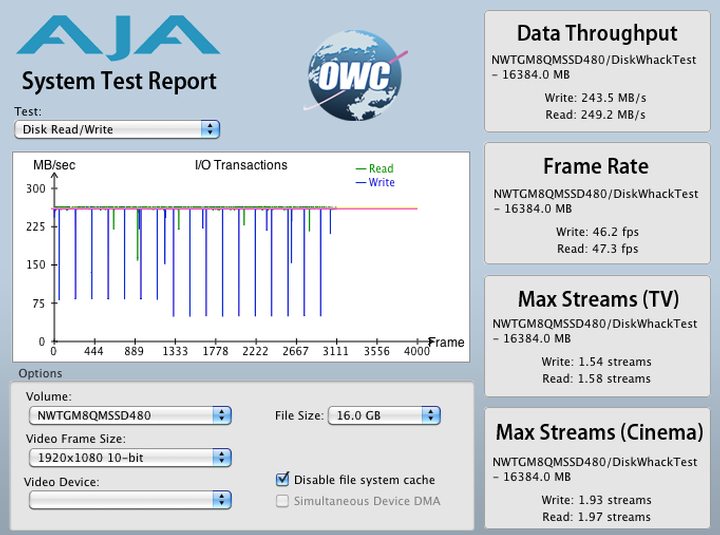Click the AJA logo
This screenshot has width=720, height=535.
point(117,37)
